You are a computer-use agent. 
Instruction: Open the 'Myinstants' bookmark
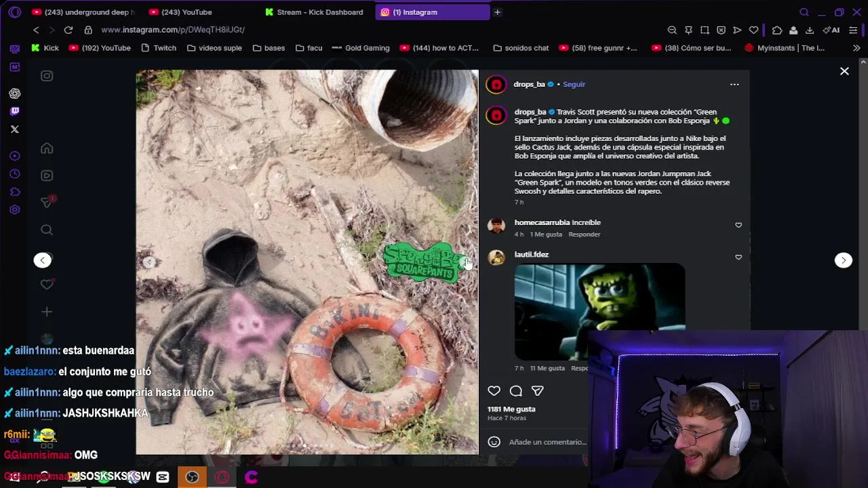tap(785, 48)
